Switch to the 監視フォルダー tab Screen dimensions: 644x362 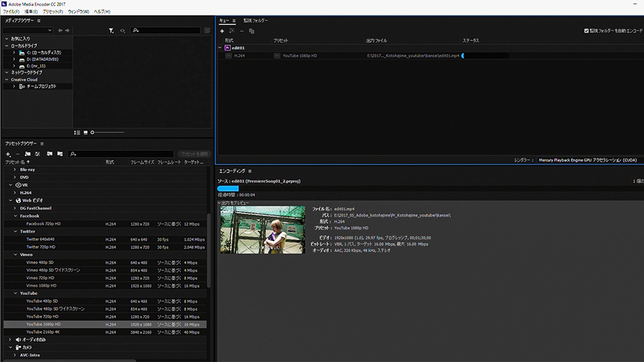click(x=256, y=21)
